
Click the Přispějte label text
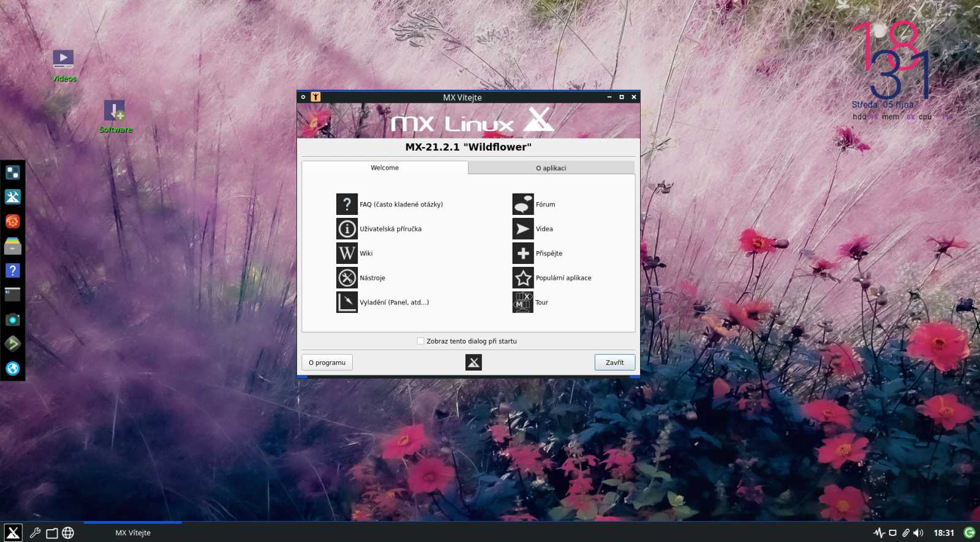549,254
